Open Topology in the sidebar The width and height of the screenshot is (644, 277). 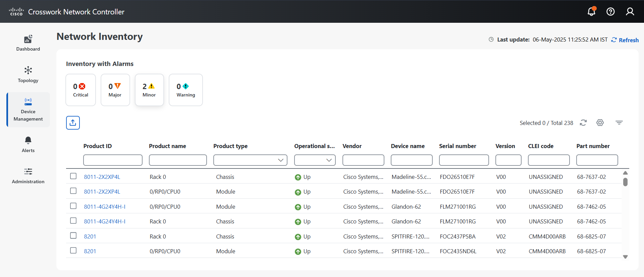click(x=28, y=74)
